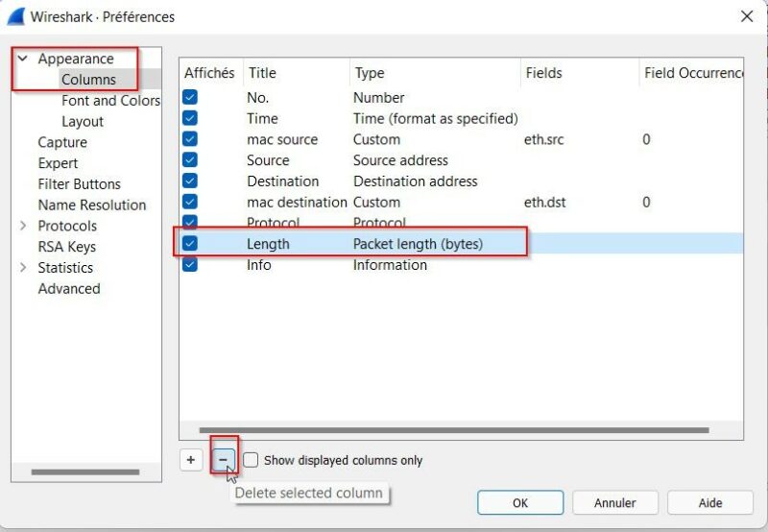Click the Annuler button
This screenshot has height=532, width=768.
click(615, 502)
